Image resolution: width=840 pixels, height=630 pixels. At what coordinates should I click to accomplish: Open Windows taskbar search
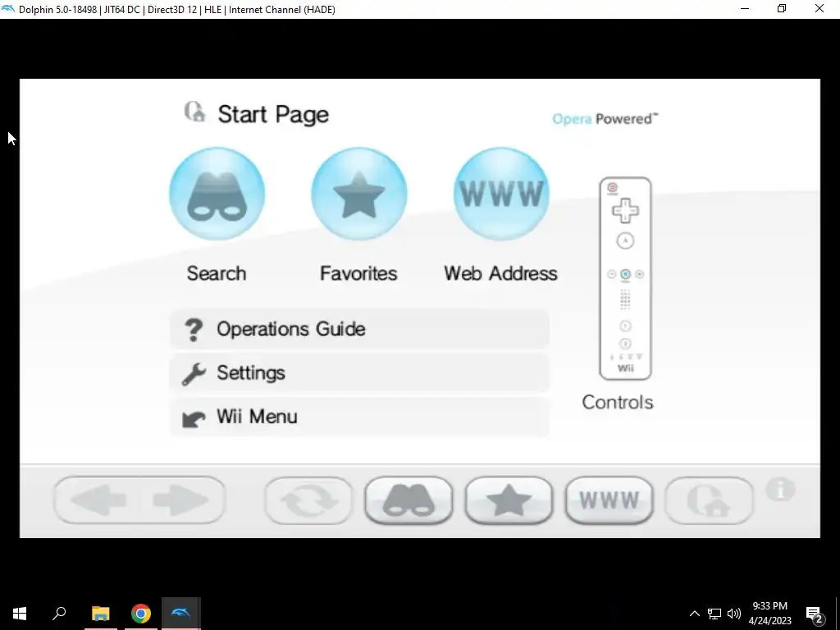click(x=59, y=614)
